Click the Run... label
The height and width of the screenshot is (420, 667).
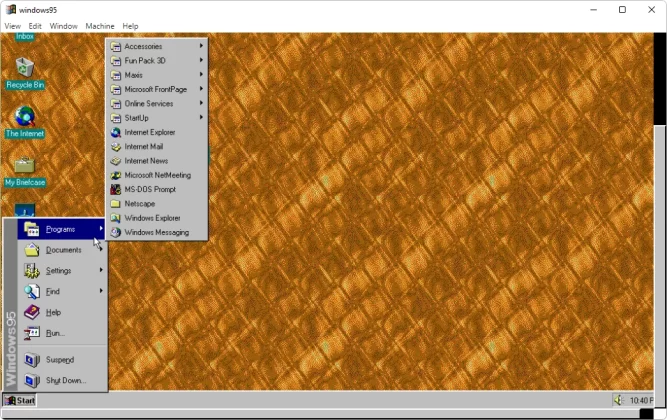click(55, 333)
